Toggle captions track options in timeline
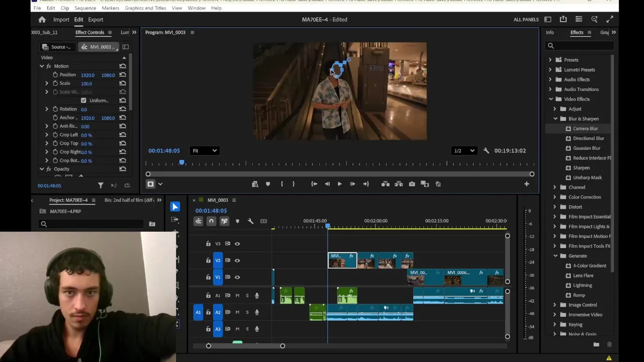The width and height of the screenshot is (644, 362). [264, 221]
